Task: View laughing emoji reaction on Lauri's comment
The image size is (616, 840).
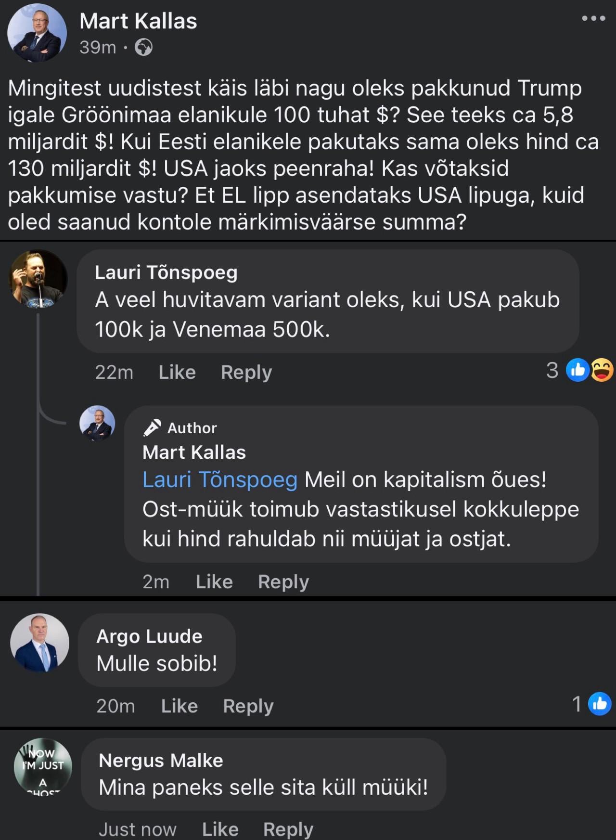Action: [602, 370]
